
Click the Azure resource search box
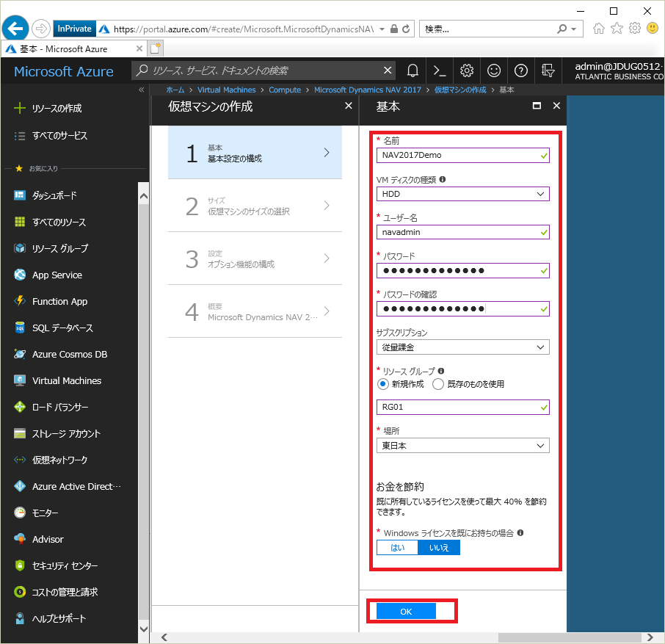click(x=264, y=70)
